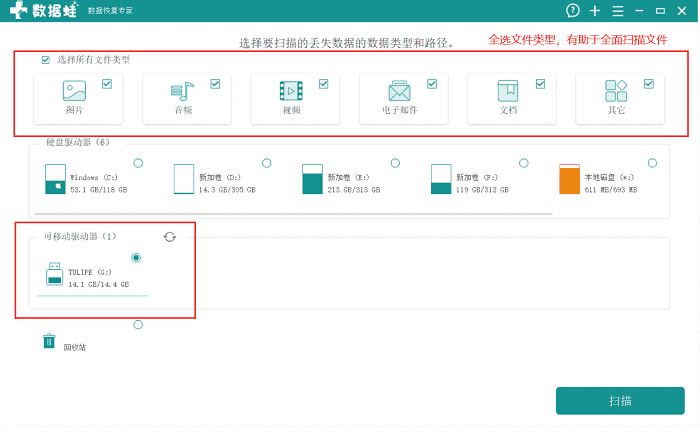This screenshot has height=428, width=700.
Task: Select the 新加卷 (E:) drive radio button
Action: tap(395, 163)
